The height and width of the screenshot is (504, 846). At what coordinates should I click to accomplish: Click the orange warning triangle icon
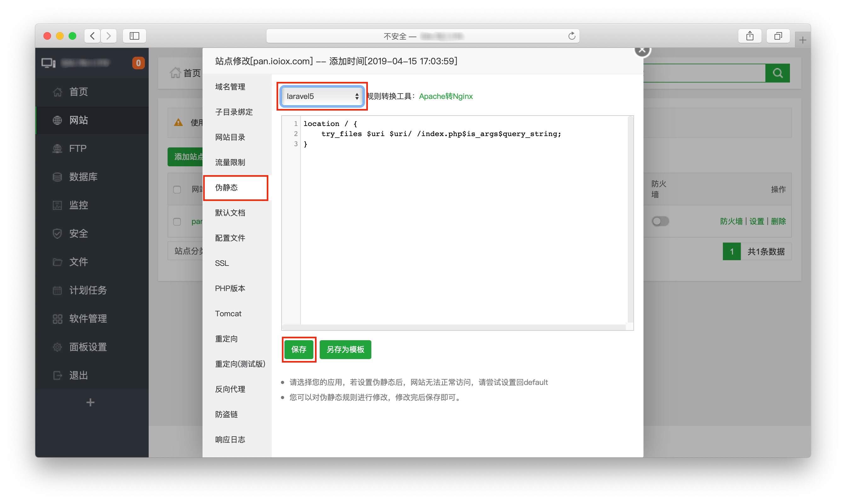coord(178,123)
